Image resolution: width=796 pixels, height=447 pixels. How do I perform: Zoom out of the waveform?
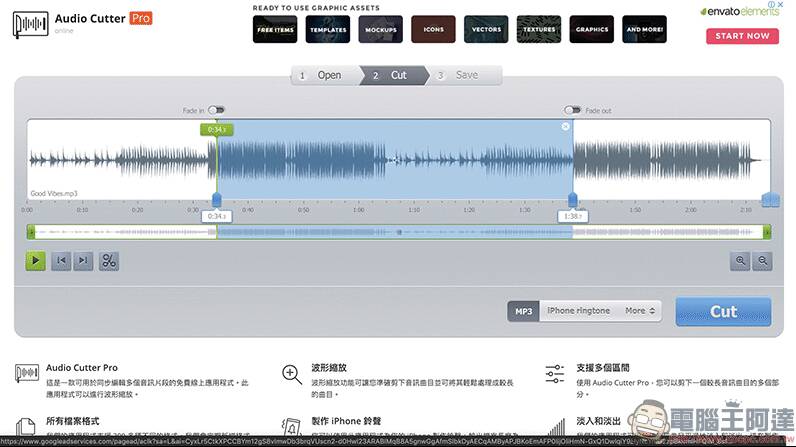coord(762,261)
